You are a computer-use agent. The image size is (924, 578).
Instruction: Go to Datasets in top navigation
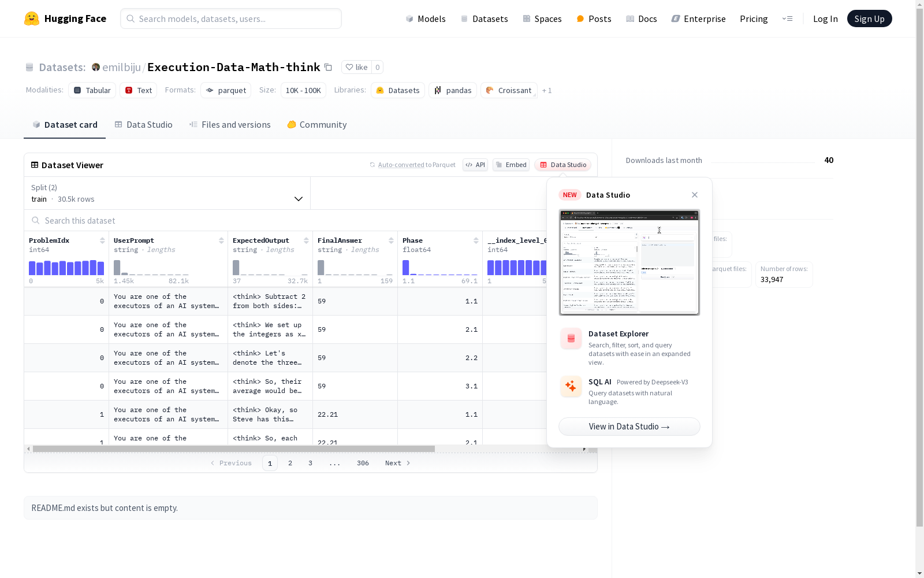coord(484,18)
